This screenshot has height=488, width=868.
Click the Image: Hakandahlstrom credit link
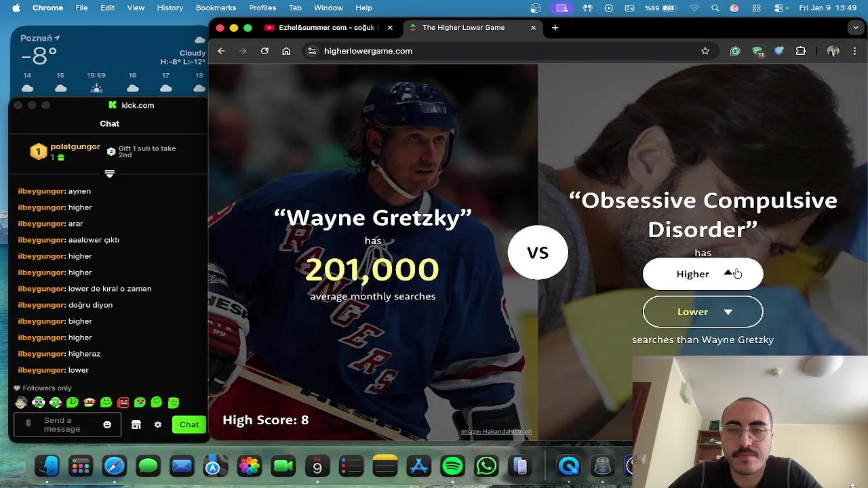[x=496, y=432]
